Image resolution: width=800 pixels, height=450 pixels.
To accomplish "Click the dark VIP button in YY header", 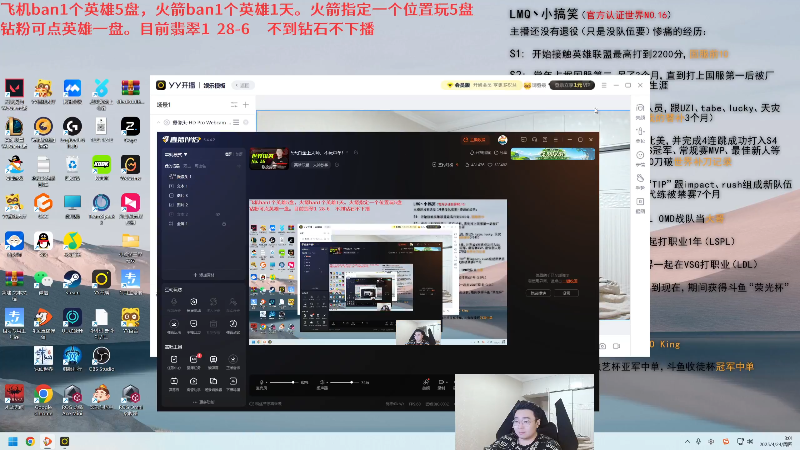I will pyautogui.click(x=572, y=85).
